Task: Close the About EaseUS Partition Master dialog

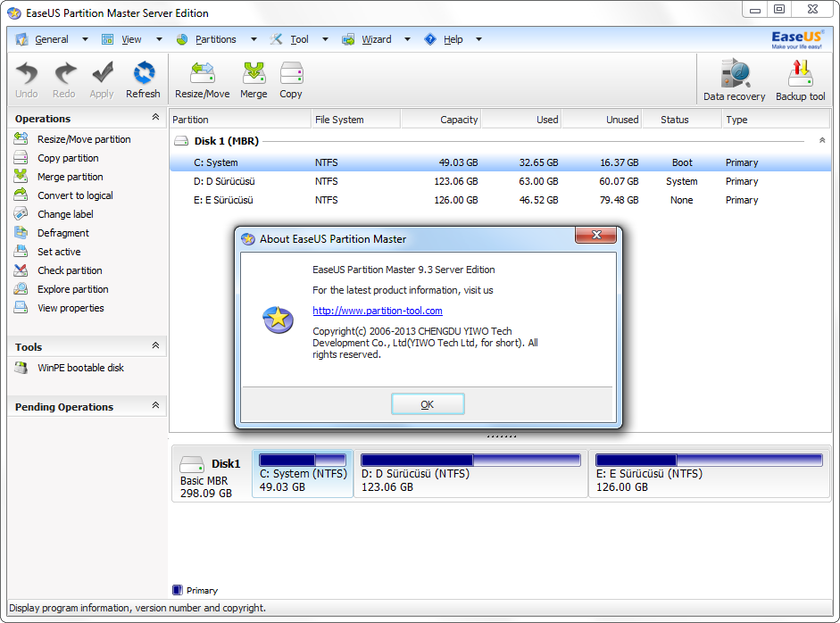Action: [595, 235]
